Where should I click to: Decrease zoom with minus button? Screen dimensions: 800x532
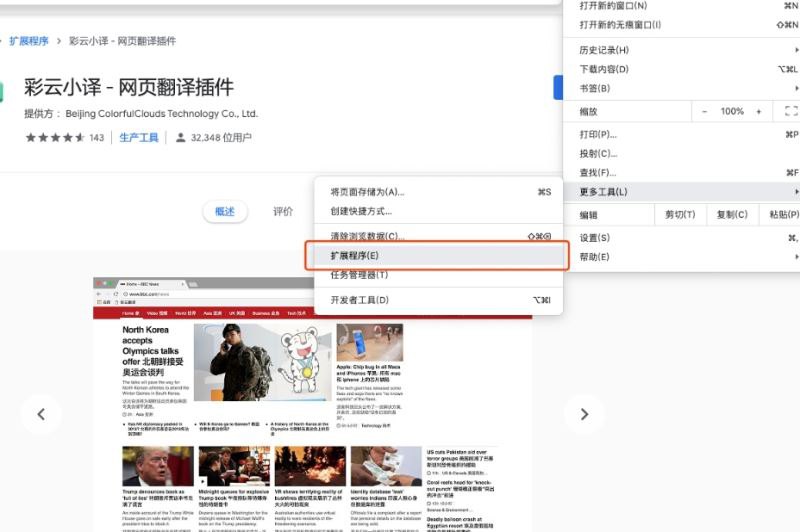(x=705, y=111)
